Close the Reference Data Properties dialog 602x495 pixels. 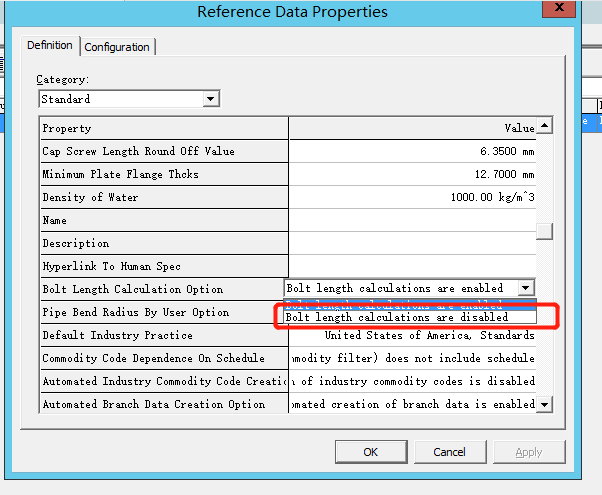[x=559, y=8]
